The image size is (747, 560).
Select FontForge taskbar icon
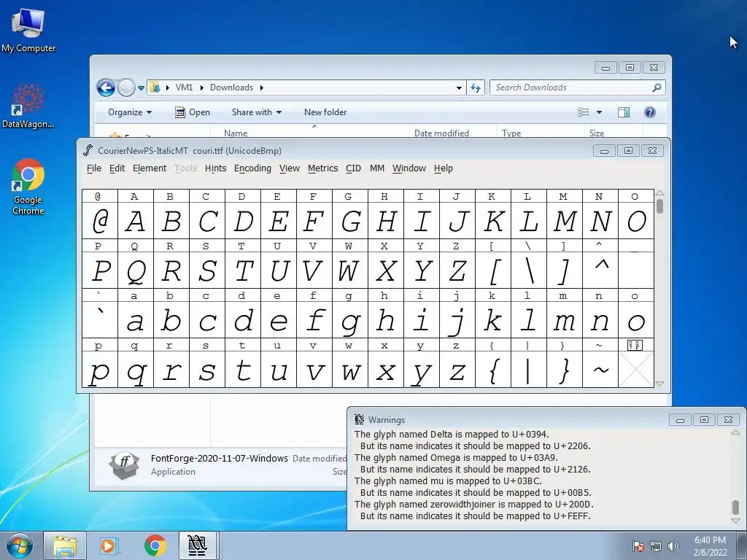(197, 545)
